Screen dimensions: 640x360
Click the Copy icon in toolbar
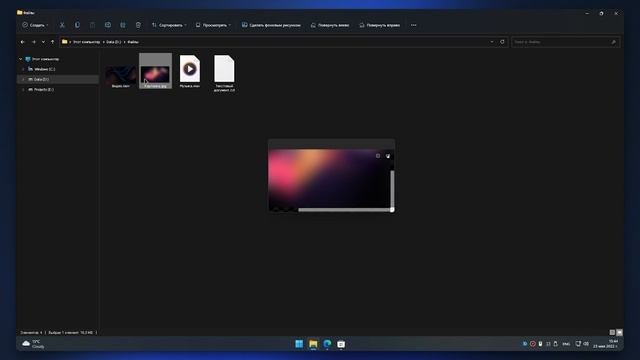click(77, 25)
